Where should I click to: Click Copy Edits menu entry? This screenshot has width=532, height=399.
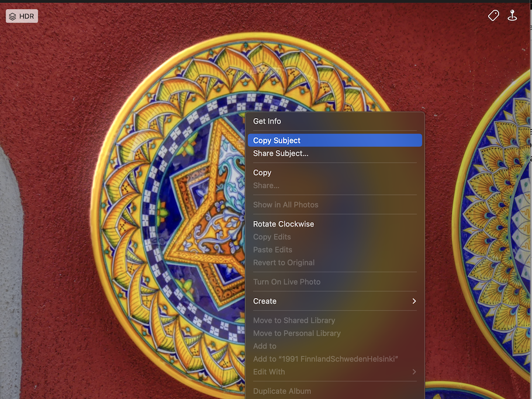334,237
